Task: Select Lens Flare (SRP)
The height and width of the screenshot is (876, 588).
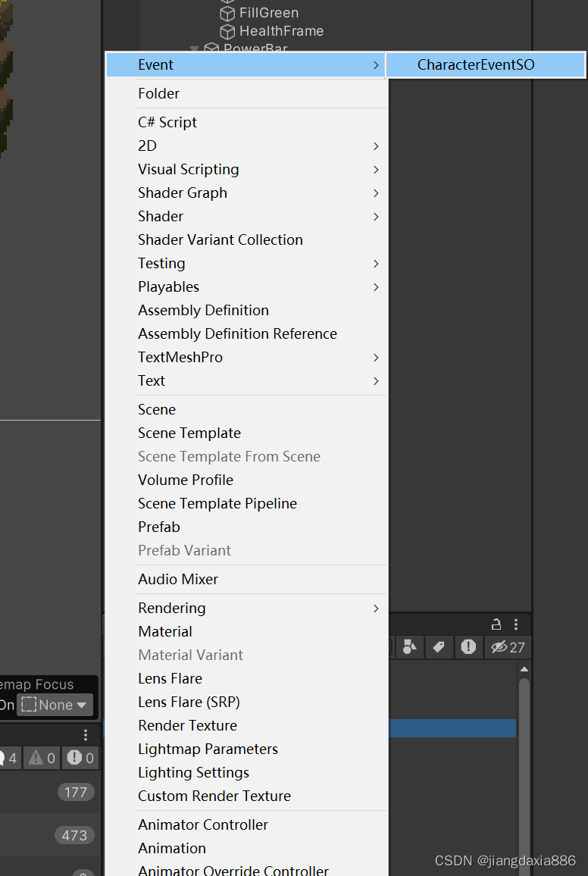Action: (x=246, y=702)
